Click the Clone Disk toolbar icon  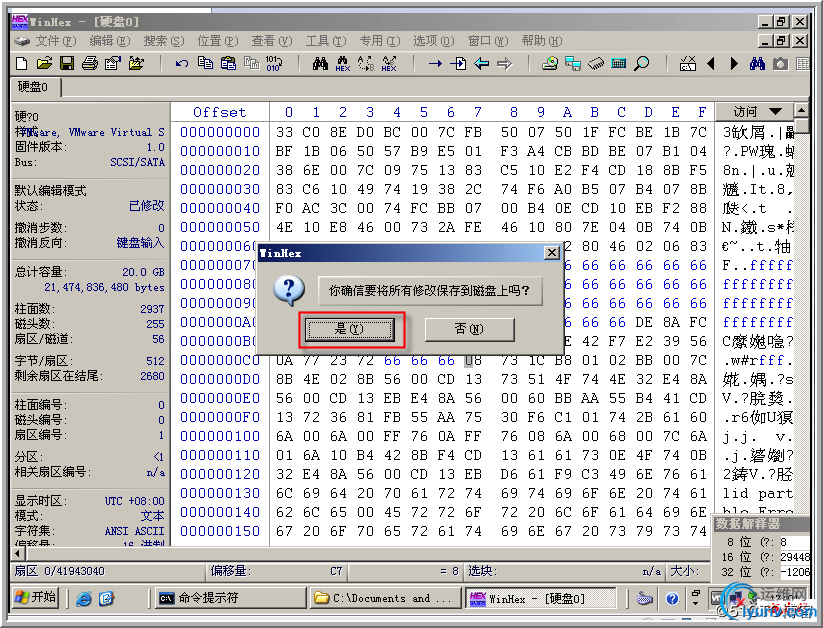pos(573,64)
